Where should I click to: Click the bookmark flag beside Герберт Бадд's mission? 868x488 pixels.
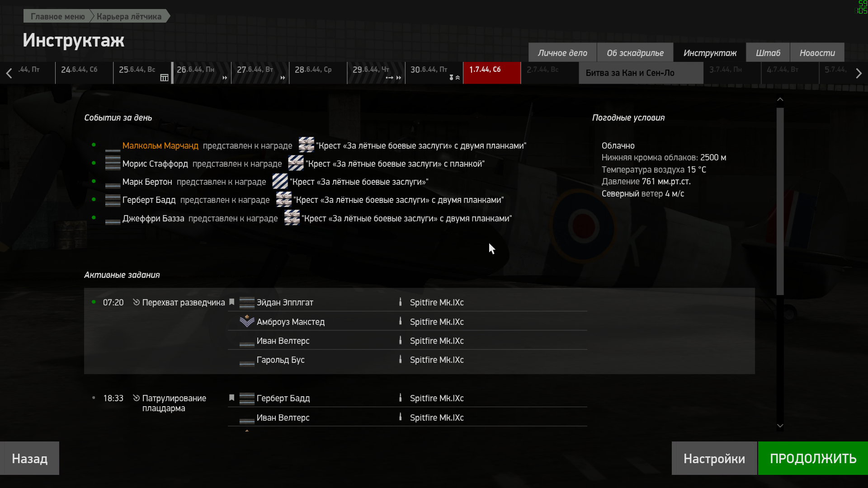pos(232,398)
